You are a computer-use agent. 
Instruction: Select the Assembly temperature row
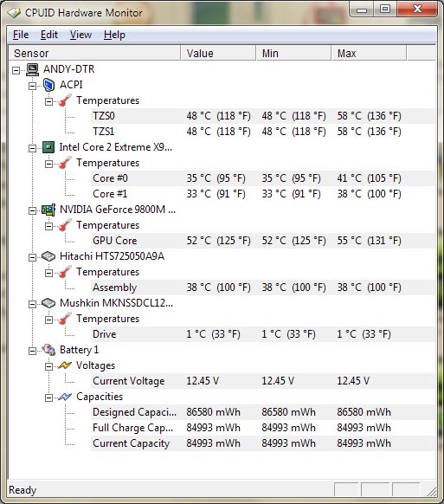coord(263,288)
